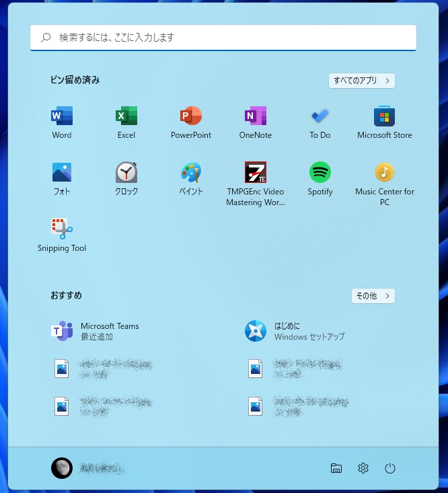The height and width of the screenshot is (493, 448).
Task: Open Spotify
Action: (x=320, y=179)
